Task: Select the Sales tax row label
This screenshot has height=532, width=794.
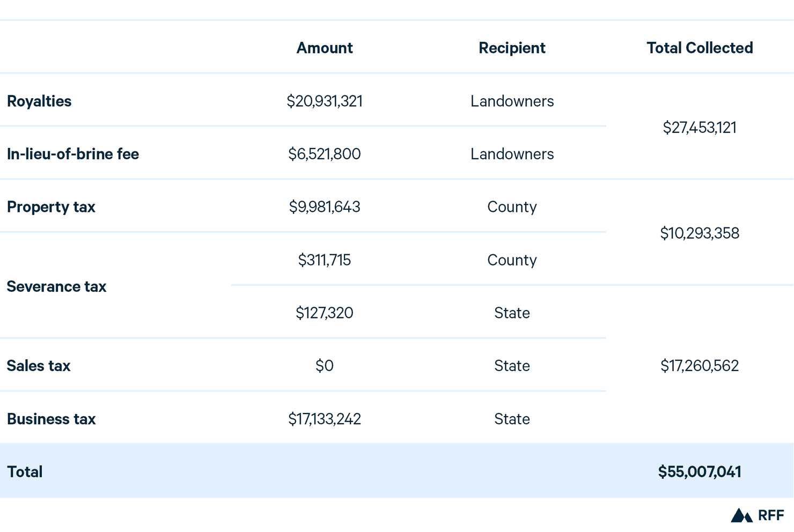Action: coord(39,366)
